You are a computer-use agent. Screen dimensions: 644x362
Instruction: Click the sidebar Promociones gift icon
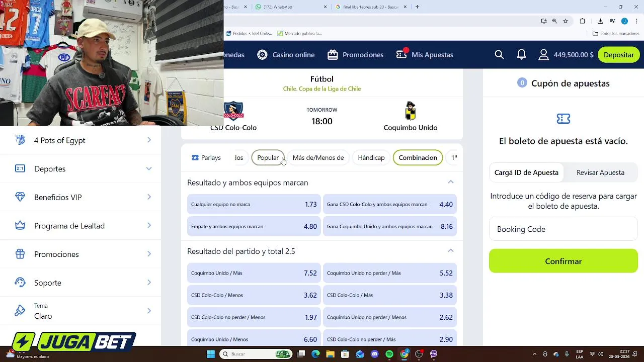tap(20, 254)
